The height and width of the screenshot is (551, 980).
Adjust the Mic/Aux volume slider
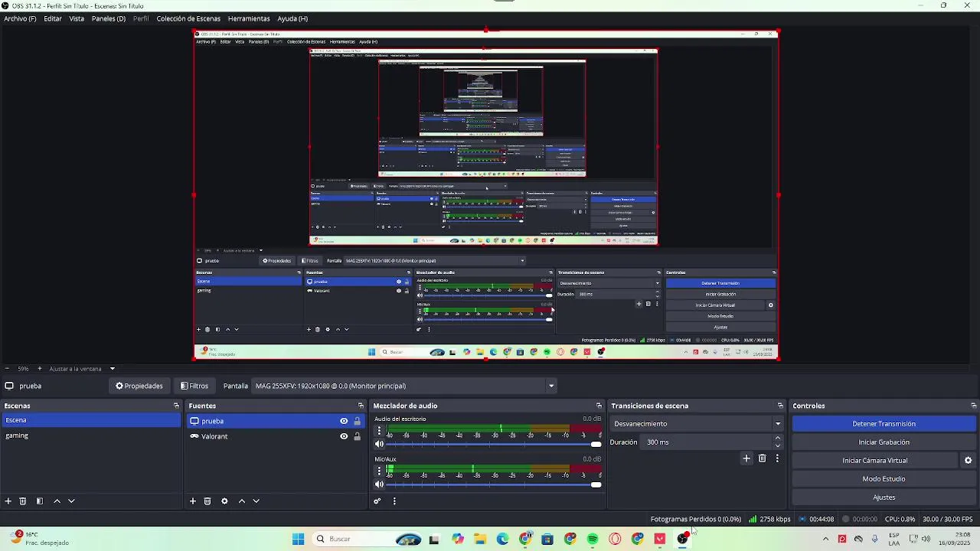[x=495, y=484]
